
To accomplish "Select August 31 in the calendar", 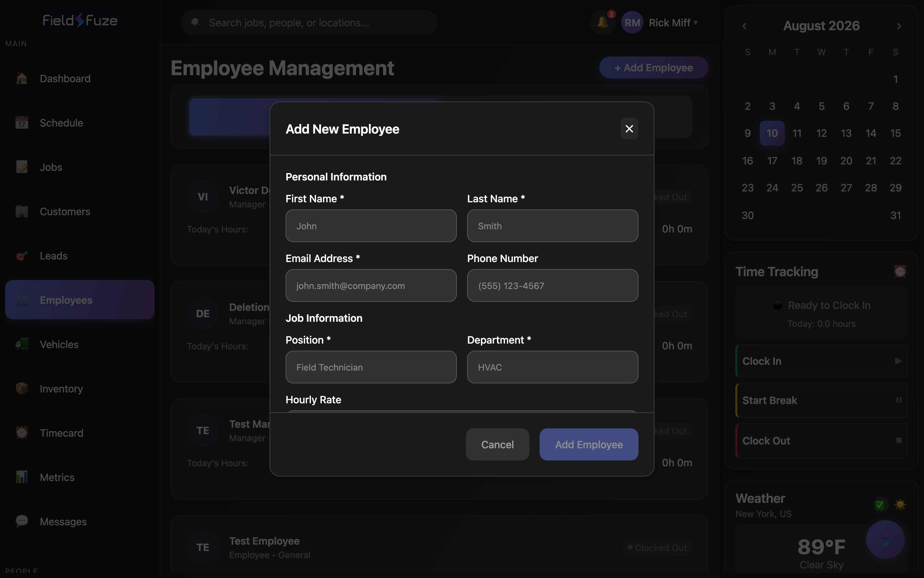I will click(x=895, y=215).
